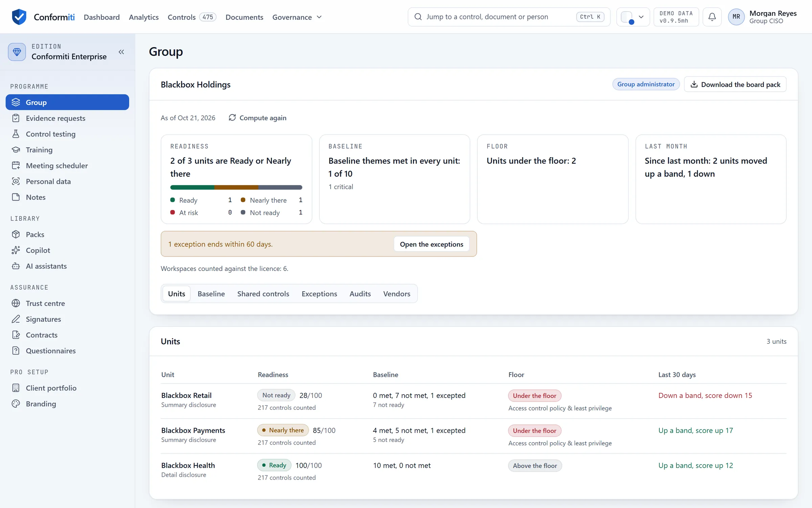Viewport: 812px width, 508px height.
Task: Open the exceptions
Action: click(x=431, y=244)
